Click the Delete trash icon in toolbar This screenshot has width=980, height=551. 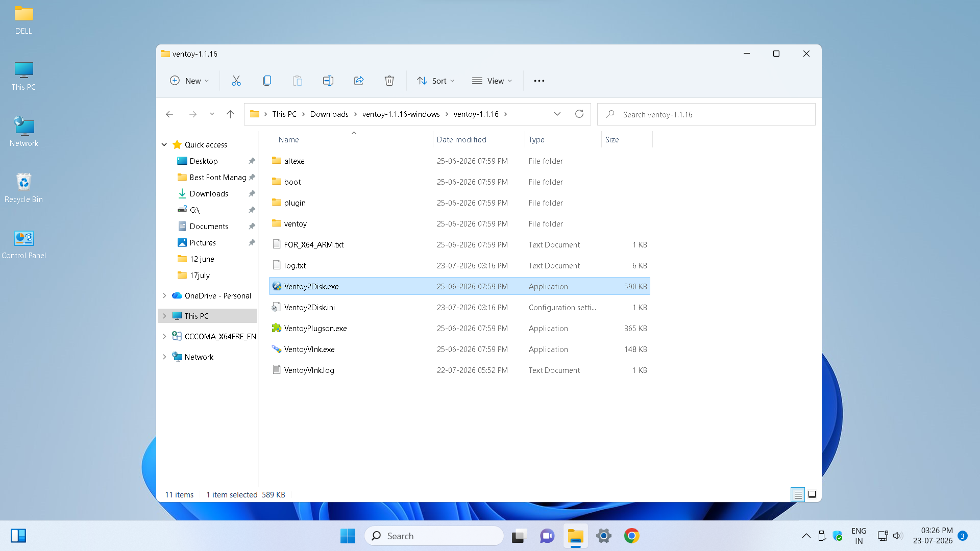[x=389, y=81]
